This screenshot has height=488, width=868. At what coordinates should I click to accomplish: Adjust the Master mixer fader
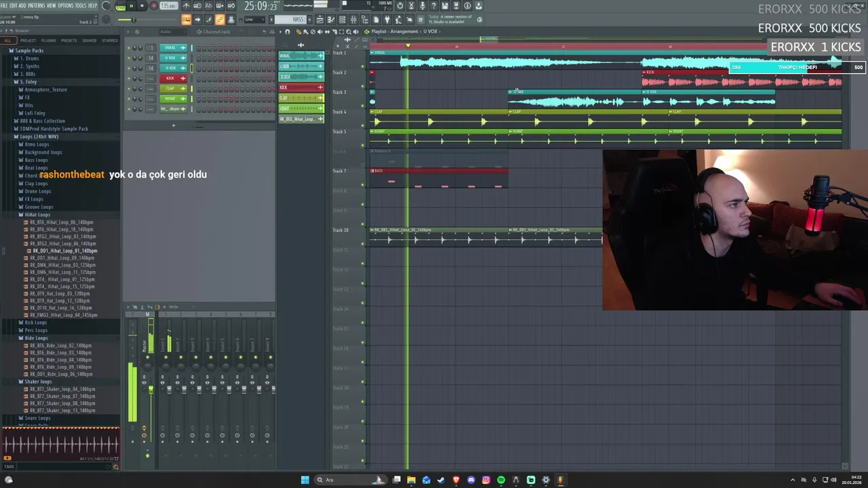(x=151, y=390)
